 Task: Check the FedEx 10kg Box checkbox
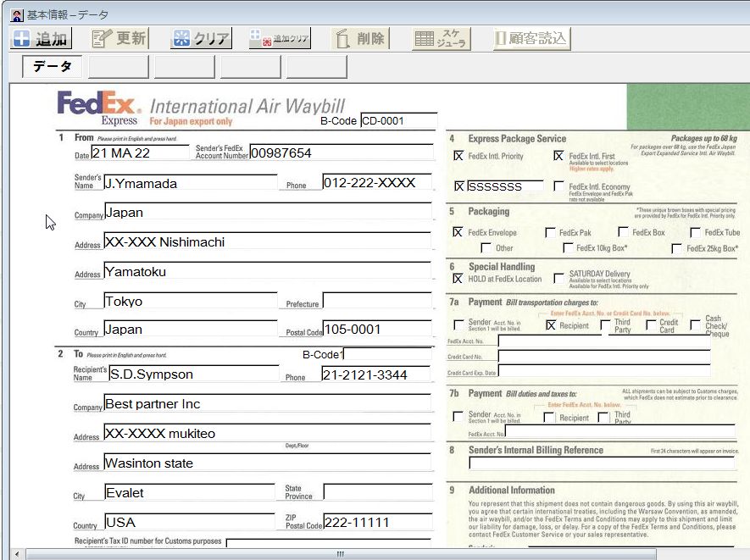click(568, 247)
